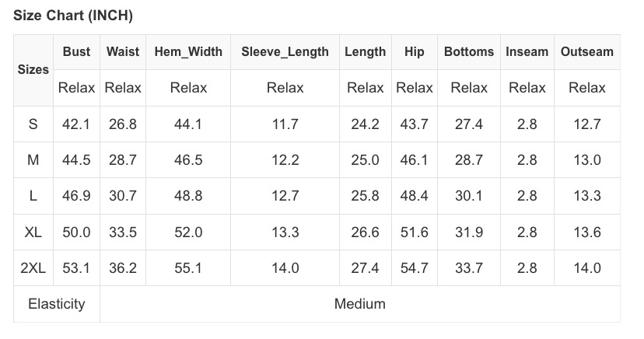Select the XL size row label
The width and height of the screenshot is (644, 339).
[x=33, y=232]
